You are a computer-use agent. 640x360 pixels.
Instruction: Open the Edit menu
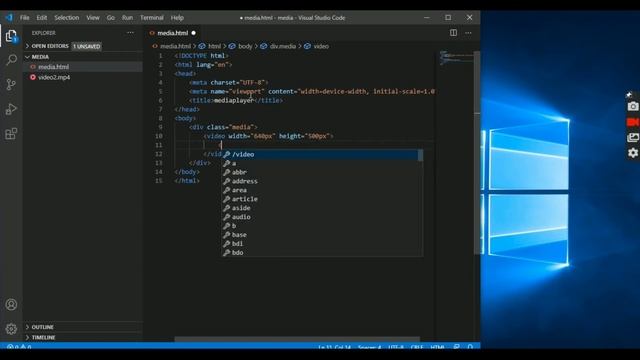42,18
